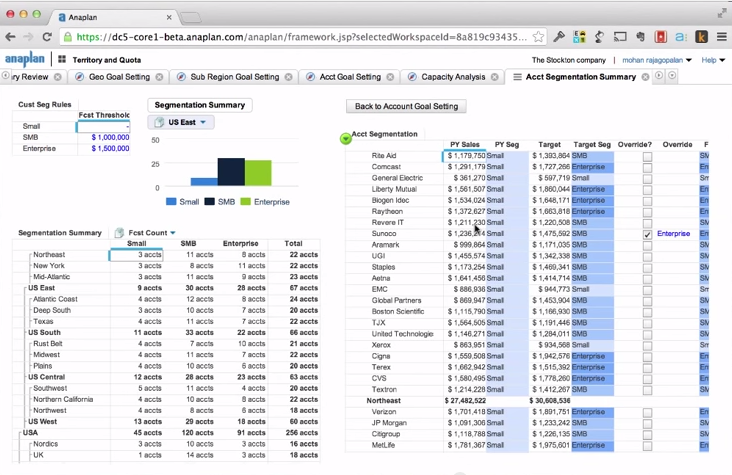Click the browser address bar URL
732x475 pixels.
[x=301, y=37]
